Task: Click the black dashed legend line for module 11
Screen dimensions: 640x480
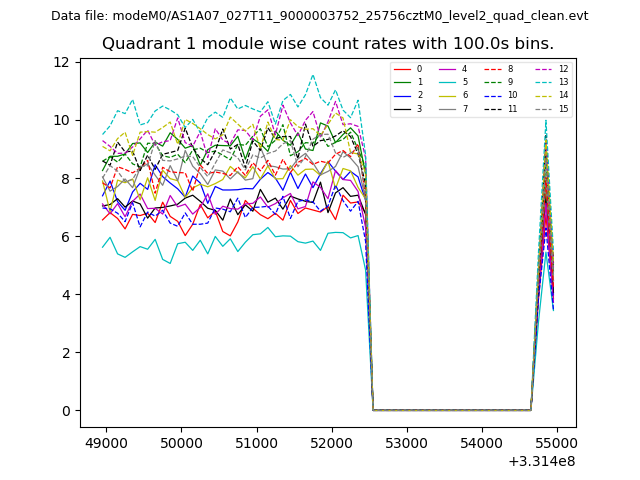Action: point(495,108)
